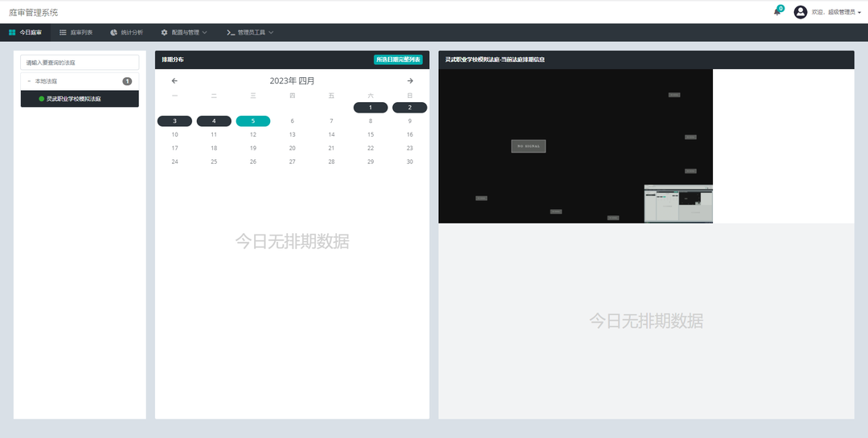Image resolution: width=868 pixels, height=438 pixels.
Task: Pick date 1 on the calendar
Action: point(371,108)
